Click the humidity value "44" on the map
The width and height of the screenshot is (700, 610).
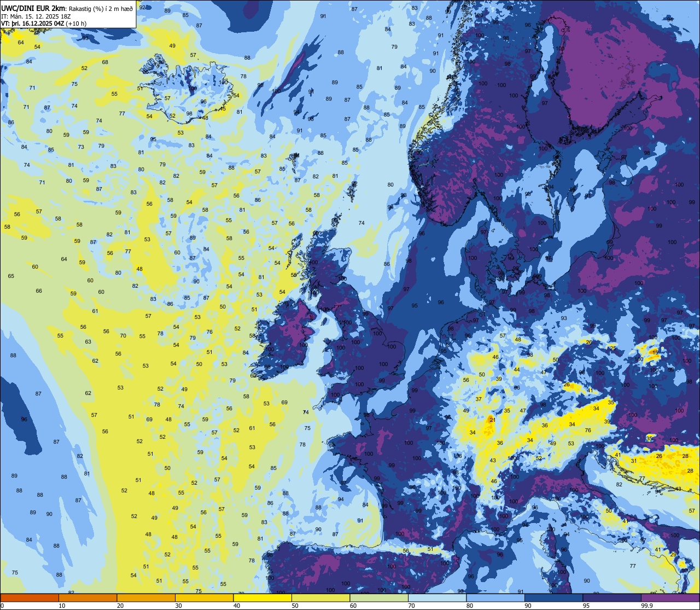click(517, 369)
